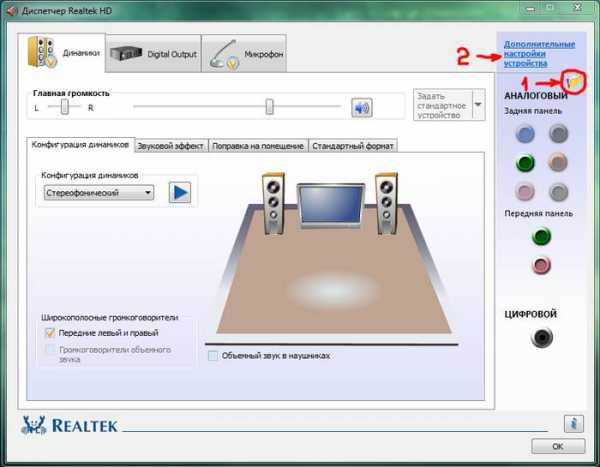Screen dimensions: 600x467
Task: Click the black digital output jack
Action: (x=542, y=337)
